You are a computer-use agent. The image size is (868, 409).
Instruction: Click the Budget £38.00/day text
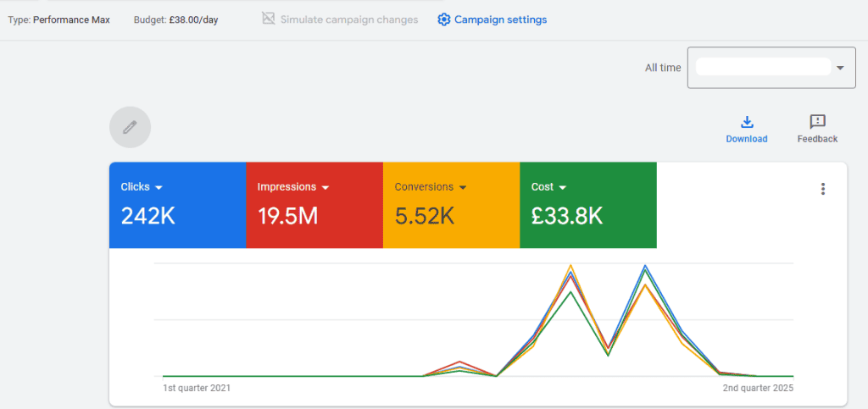tap(175, 19)
